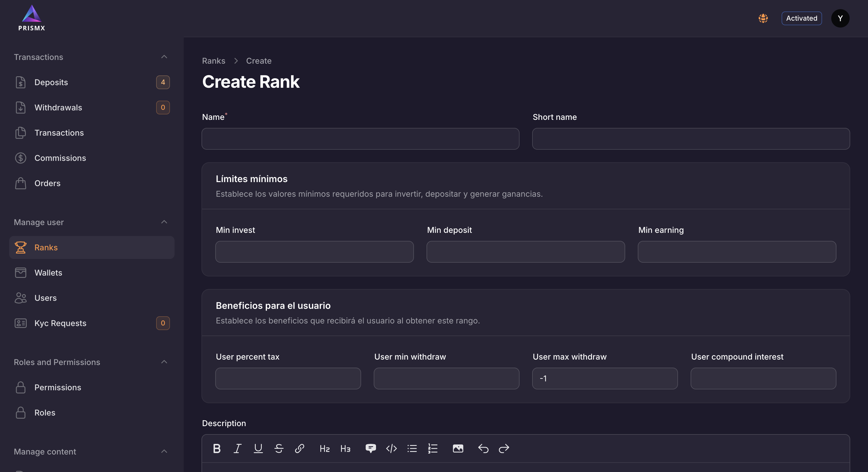The width and height of the screenshot is (868, 472).
Task: Toggle italic text in description editor
Action: point(238,448)
